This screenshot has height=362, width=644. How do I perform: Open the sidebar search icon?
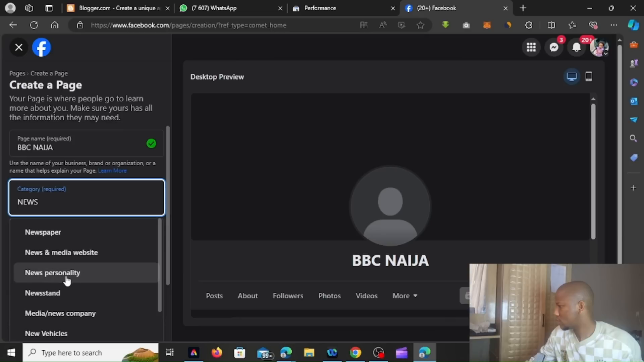pos(633,138)
